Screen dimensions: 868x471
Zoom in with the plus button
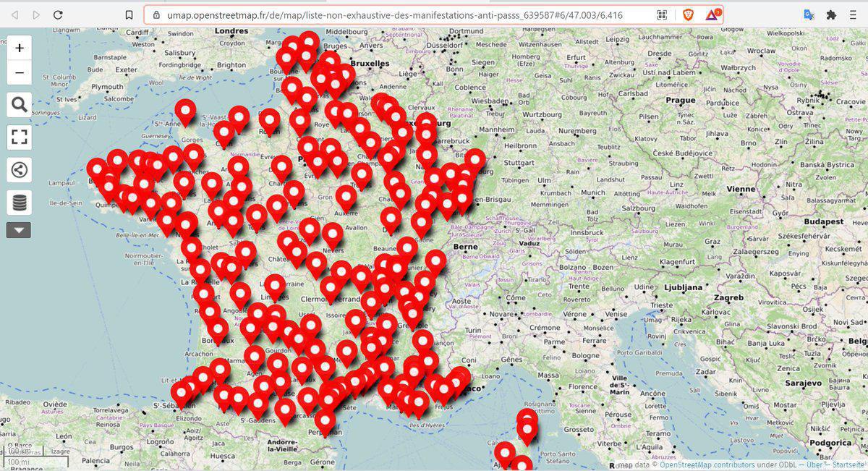point(19,48)
